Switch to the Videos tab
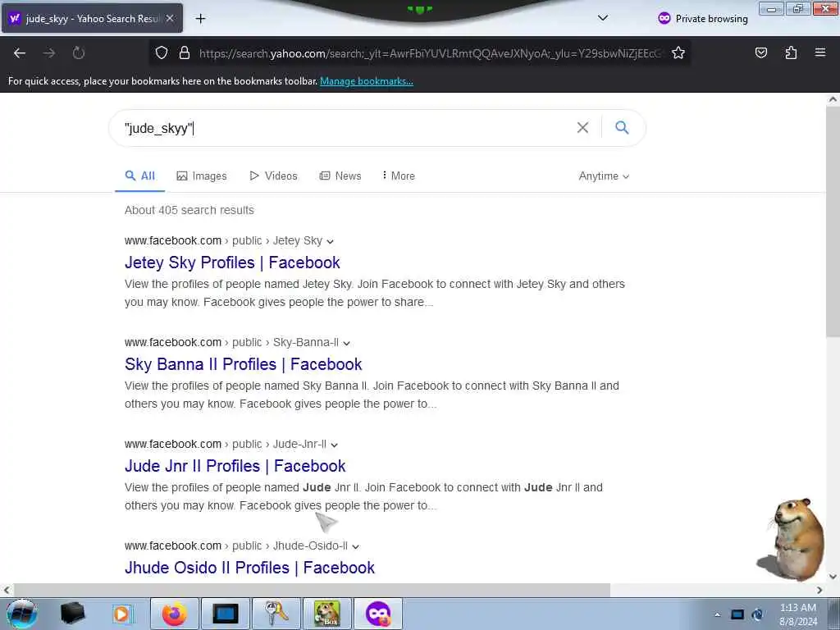The height and width of the screenshot is (630, 840). click(273, 176)
